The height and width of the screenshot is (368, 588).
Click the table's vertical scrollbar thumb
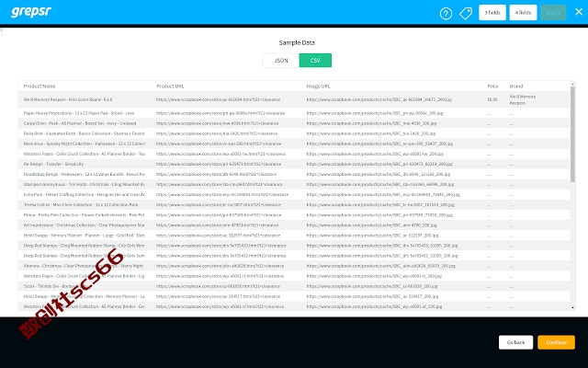click(x=572, y=134)
